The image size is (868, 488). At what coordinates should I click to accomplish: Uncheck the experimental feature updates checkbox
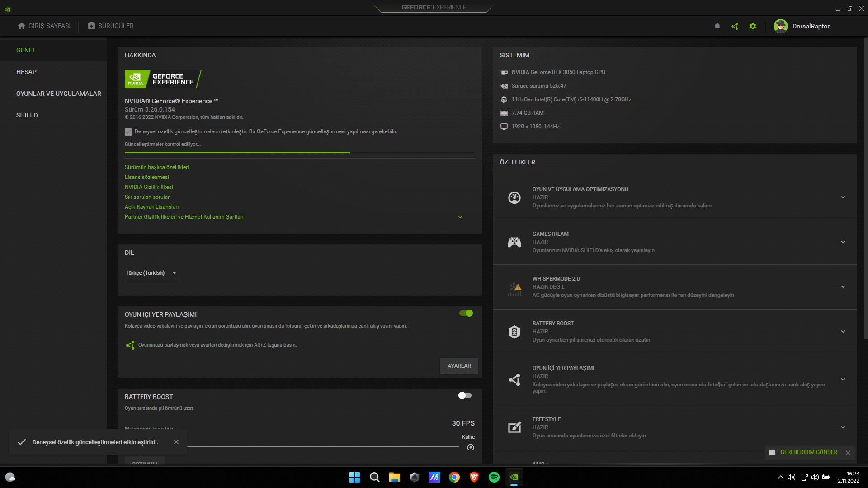coord(128,132)
